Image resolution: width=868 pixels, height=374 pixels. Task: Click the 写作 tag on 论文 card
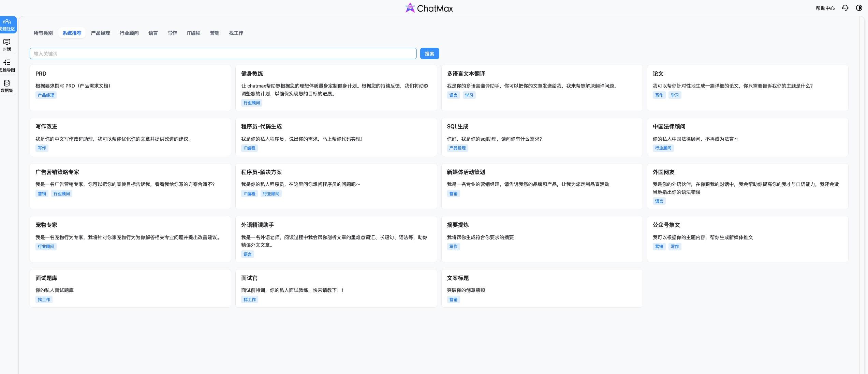(658, 95)
